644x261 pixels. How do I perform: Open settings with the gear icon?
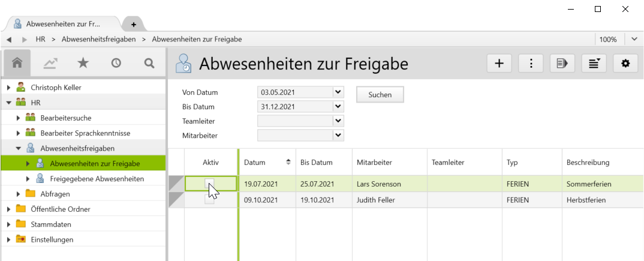pos(625,63)
